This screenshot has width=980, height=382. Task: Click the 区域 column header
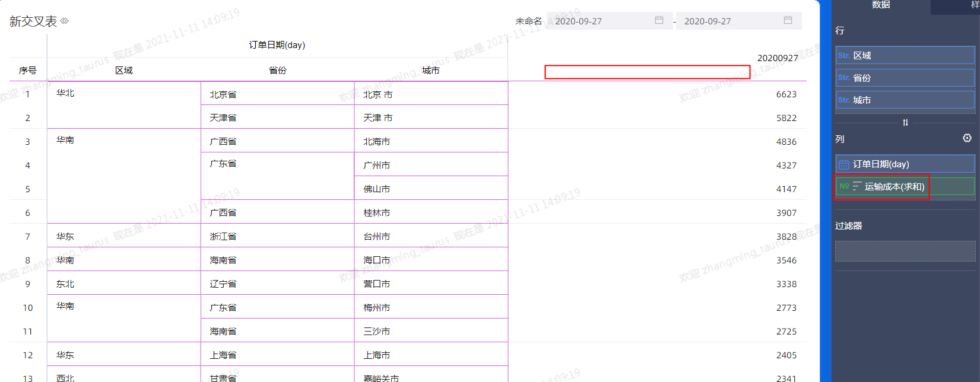tap(123, 70)
